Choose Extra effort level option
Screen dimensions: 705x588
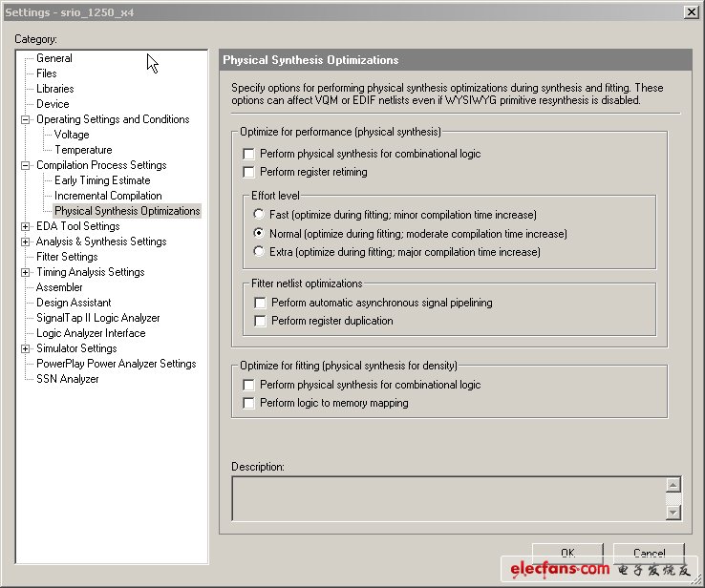[x=259, y=252]
